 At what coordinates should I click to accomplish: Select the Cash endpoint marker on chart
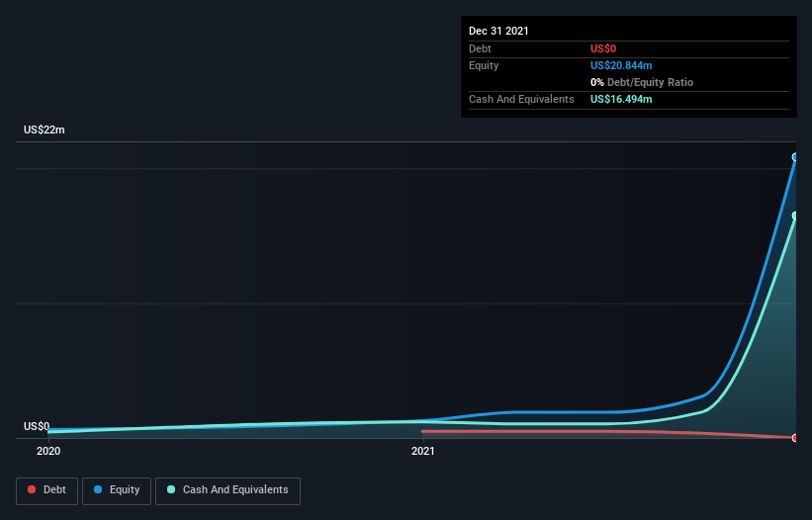pos(795,216)
